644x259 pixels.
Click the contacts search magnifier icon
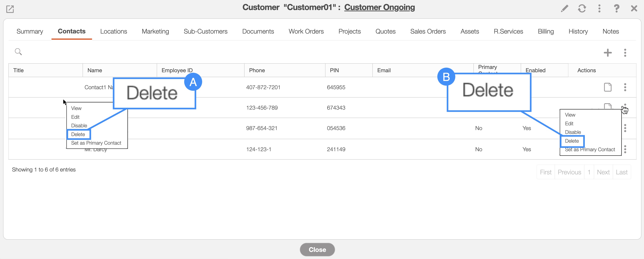[18, 52]
